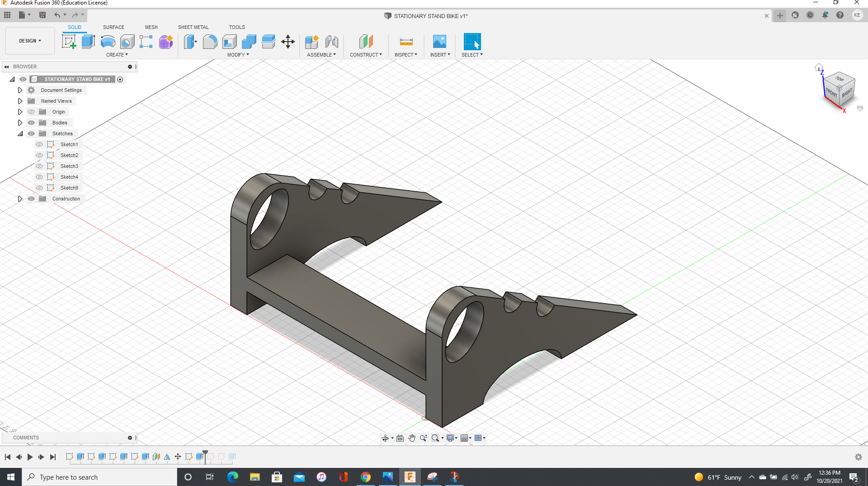This screenshot has width=868, height=486.
Task: Switch to the Sheet Metal tab
Action: tap(193, 27)
